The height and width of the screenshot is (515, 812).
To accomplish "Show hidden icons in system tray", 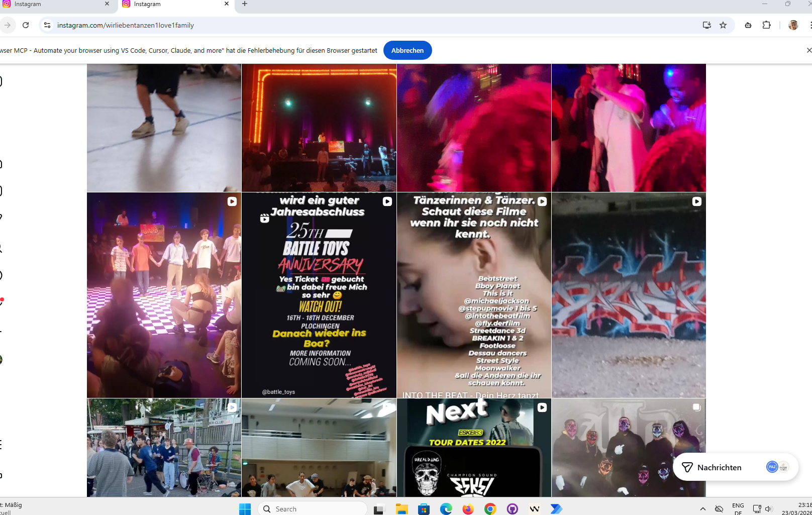I will (x=702, y=509).
